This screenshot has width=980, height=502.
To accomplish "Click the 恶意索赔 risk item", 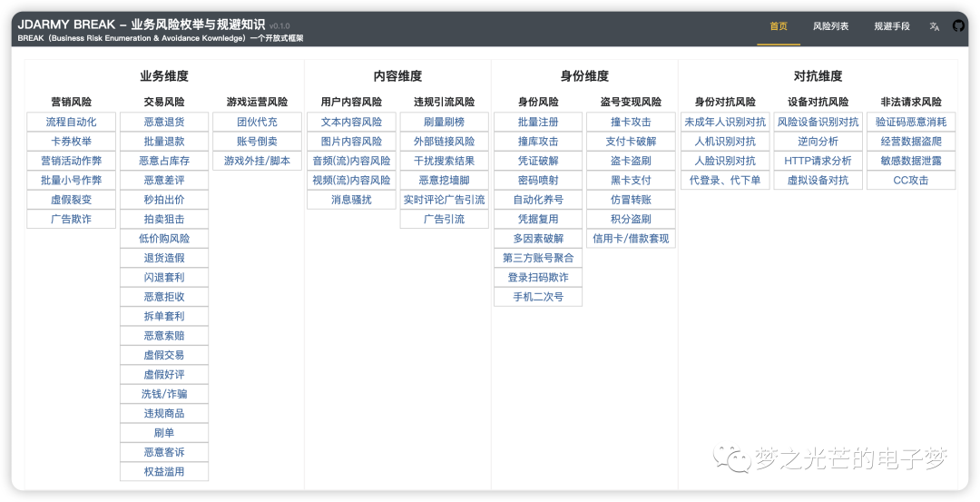I will coord(163,335).
